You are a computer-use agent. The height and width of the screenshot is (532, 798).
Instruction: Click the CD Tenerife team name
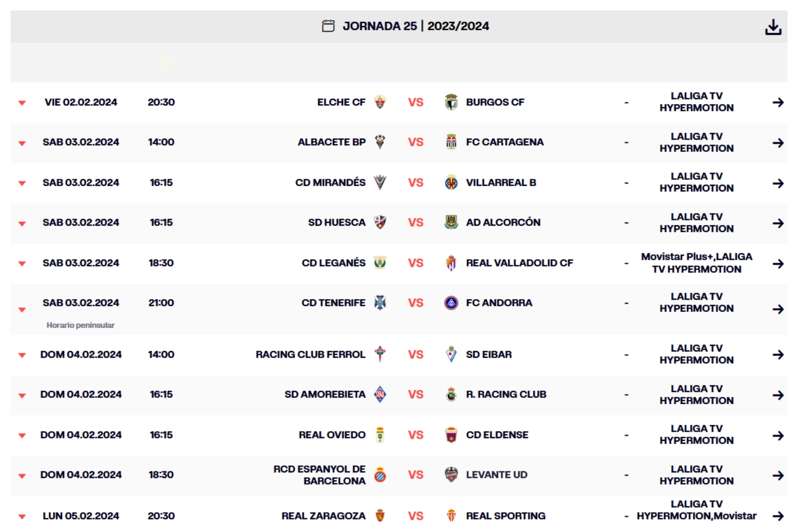click(x=333, y=303)
